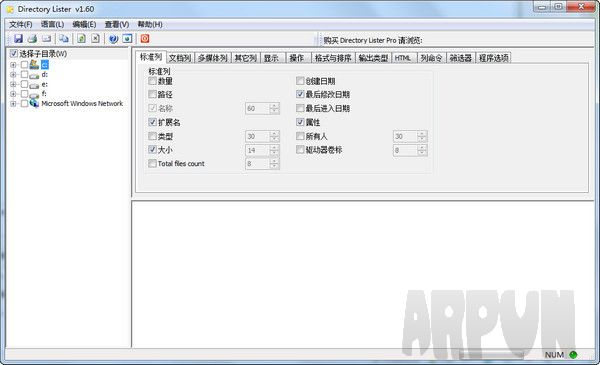The width and height of the screenshot is (600, 365).
Task: Check the Microsoft Windows Network checkbox
Action: 24,103
